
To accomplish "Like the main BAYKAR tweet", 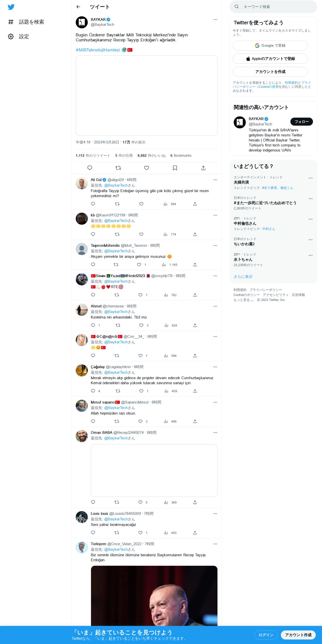I will [x=147, y=168].
